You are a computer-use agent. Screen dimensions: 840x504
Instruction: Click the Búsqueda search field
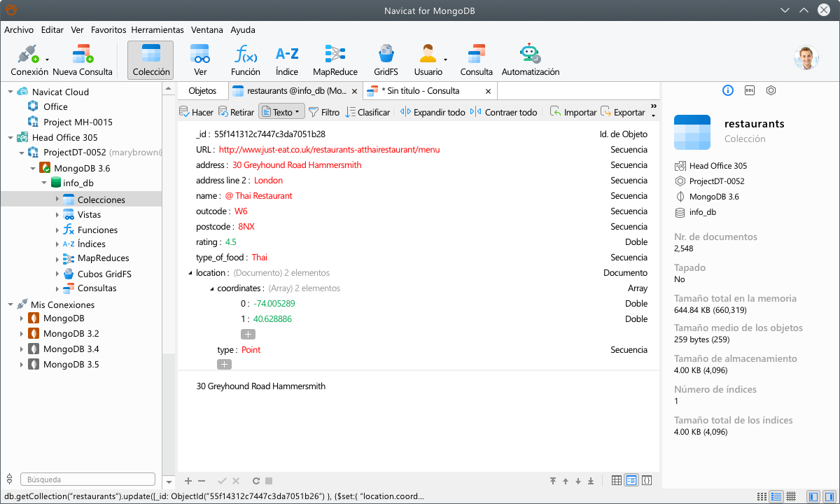(87, 479)
